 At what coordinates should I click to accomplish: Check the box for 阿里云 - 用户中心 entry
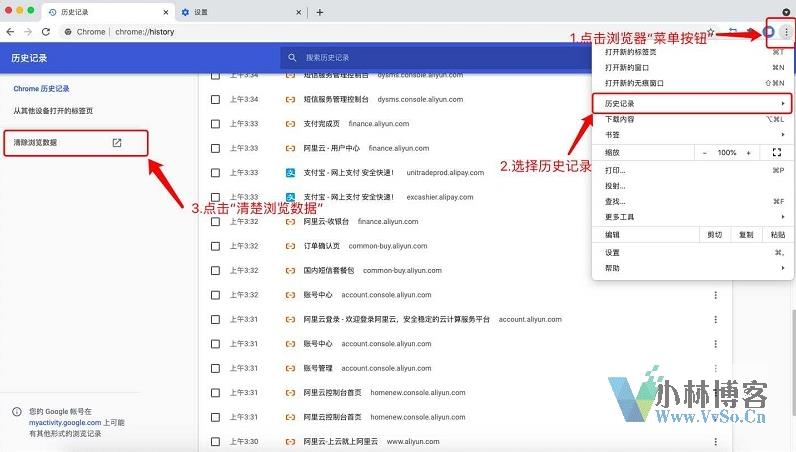click(215, 148)
